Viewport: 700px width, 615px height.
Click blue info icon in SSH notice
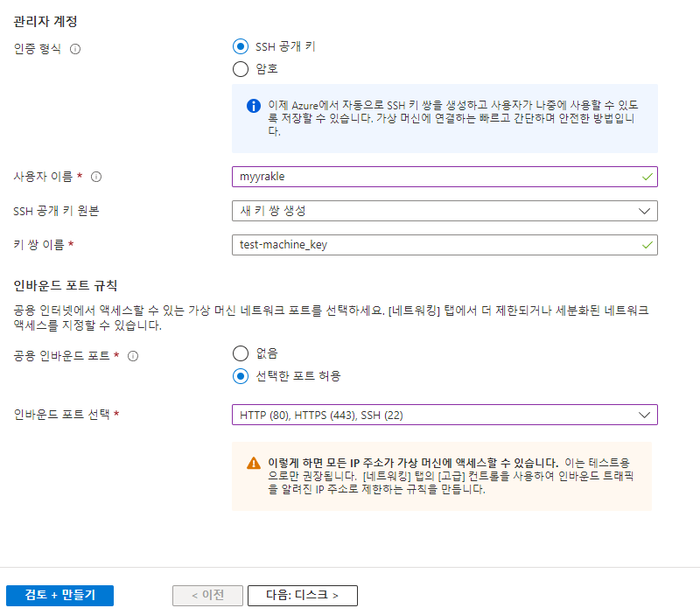pyautogui.click(x=254, y=105)
